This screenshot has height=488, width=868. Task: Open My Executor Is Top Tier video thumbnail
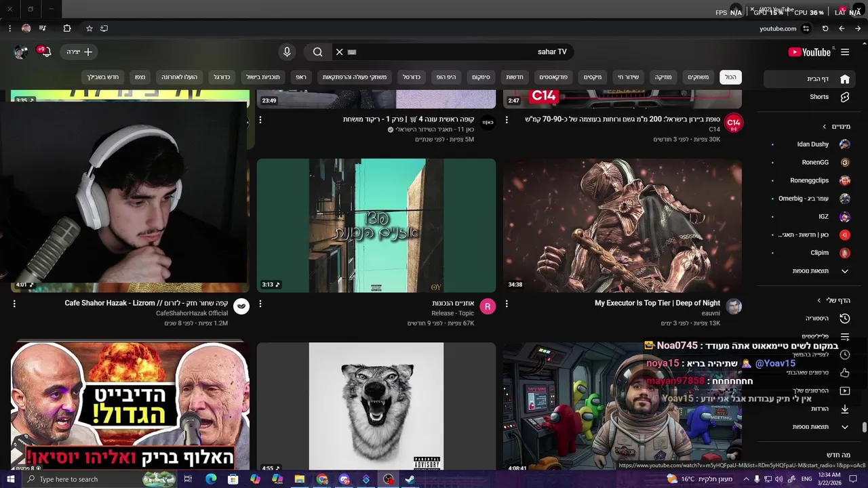(x=622, y=225)
